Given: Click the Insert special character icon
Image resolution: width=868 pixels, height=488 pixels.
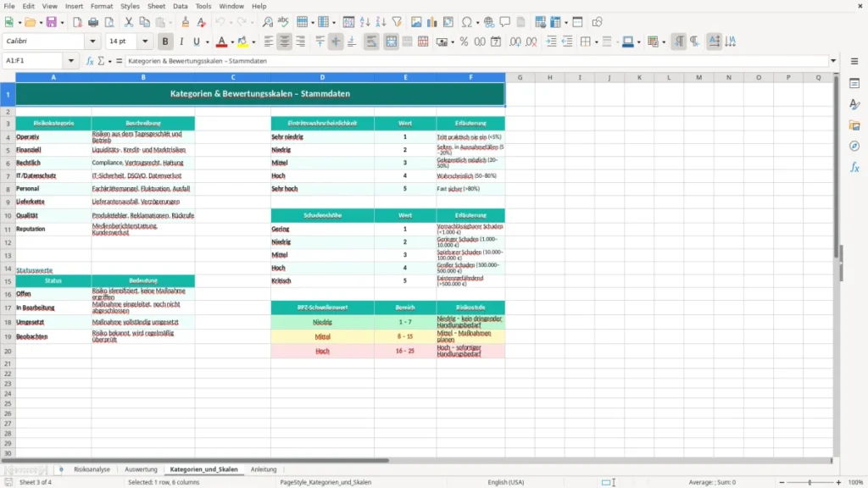Looking at the screenshot, I should [467, 22].
